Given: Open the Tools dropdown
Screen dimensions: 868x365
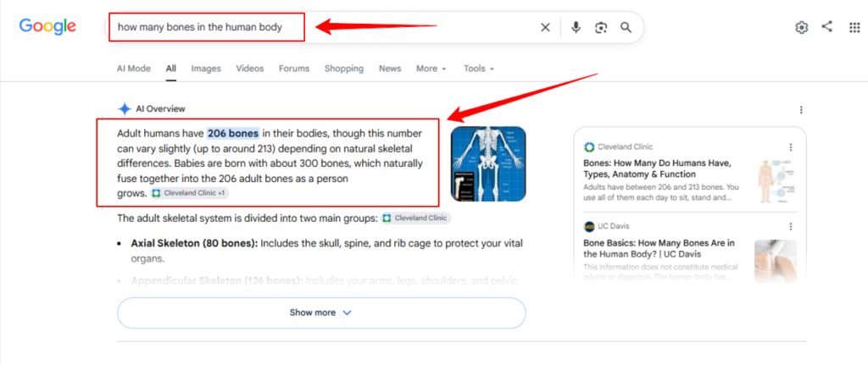Looking at the screenshot, I should pyautogui.click(x=478, y=69).
